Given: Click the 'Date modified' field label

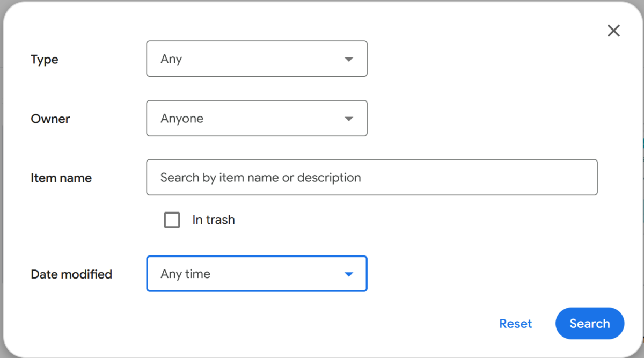Looking at the screenshot, I should [71, 274].
